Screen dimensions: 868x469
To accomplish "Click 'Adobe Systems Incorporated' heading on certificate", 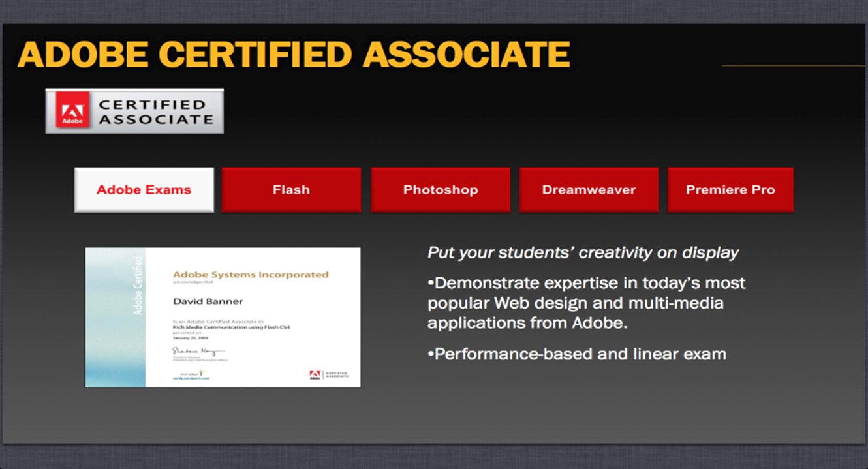I will tap(251, 275).
